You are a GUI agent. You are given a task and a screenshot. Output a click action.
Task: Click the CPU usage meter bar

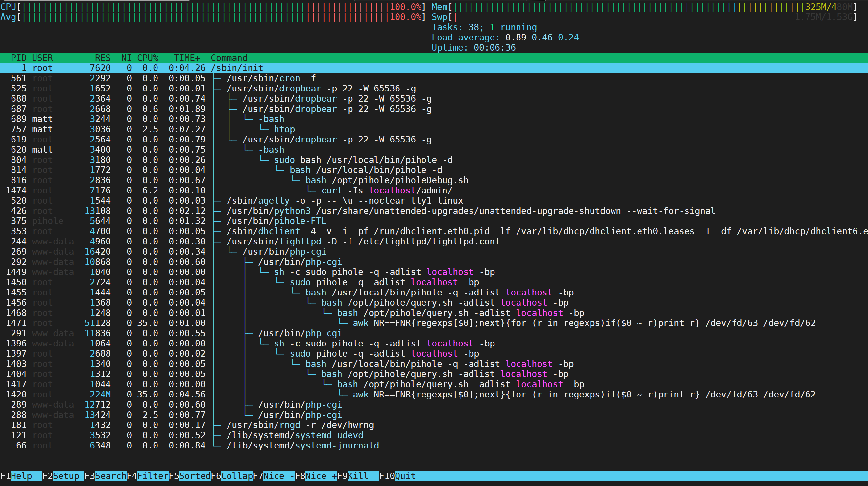[213, 7]
